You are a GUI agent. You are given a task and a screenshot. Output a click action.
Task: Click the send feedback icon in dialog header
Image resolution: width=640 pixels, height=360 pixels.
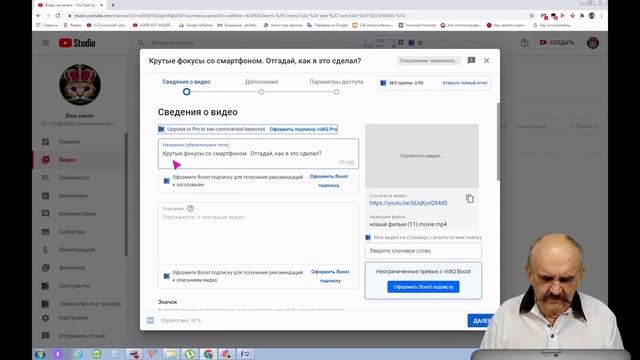[x=471, y=60]
